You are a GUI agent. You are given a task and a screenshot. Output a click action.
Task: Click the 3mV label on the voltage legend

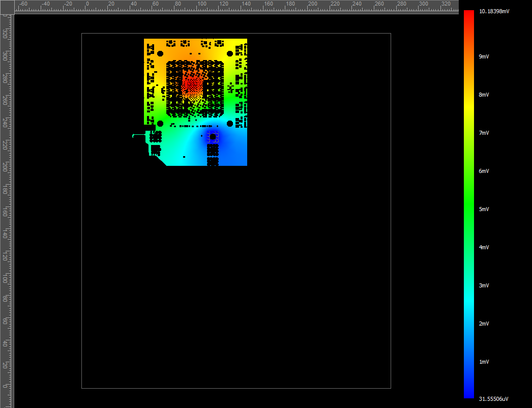484,285
